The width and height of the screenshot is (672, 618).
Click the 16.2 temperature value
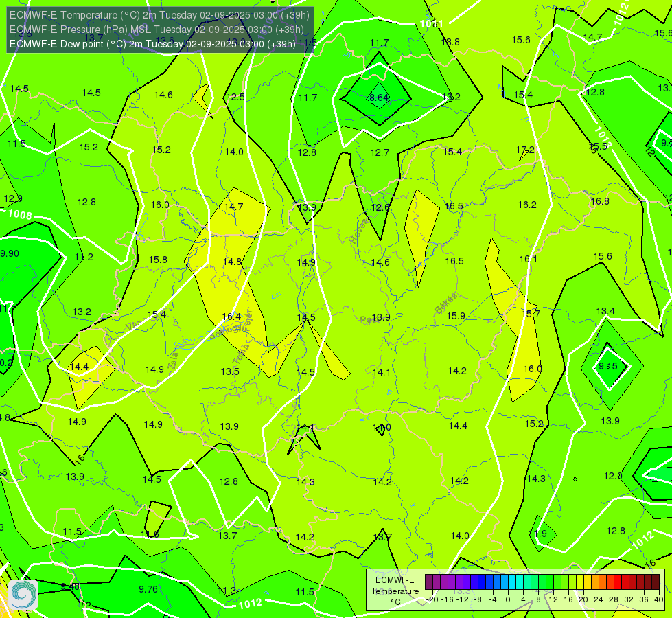pos(527,205)
